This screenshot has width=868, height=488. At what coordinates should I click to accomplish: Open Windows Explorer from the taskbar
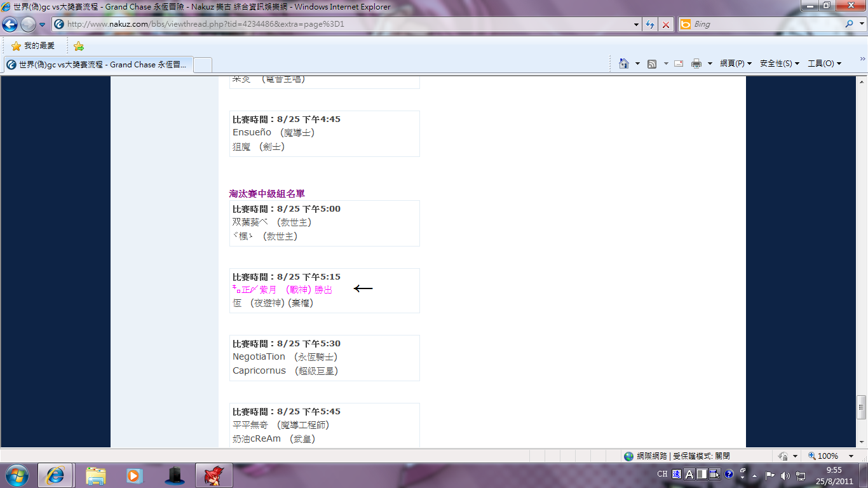[96, 475]
